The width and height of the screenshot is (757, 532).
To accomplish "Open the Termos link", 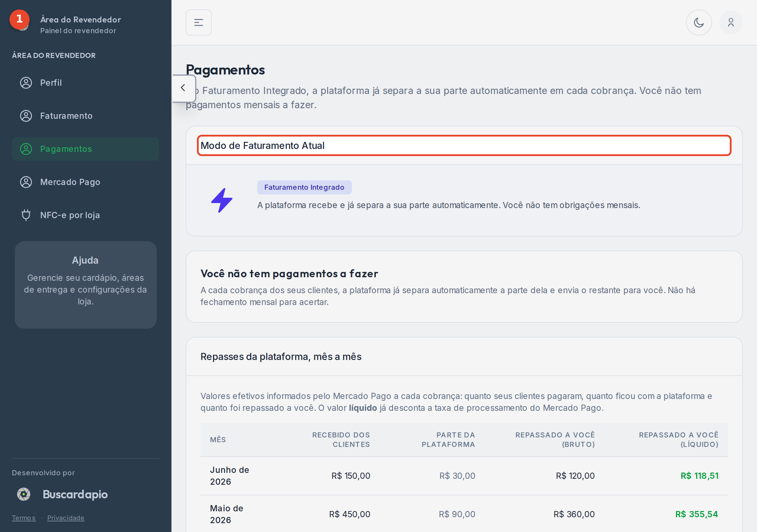I will tap(24, 518).
